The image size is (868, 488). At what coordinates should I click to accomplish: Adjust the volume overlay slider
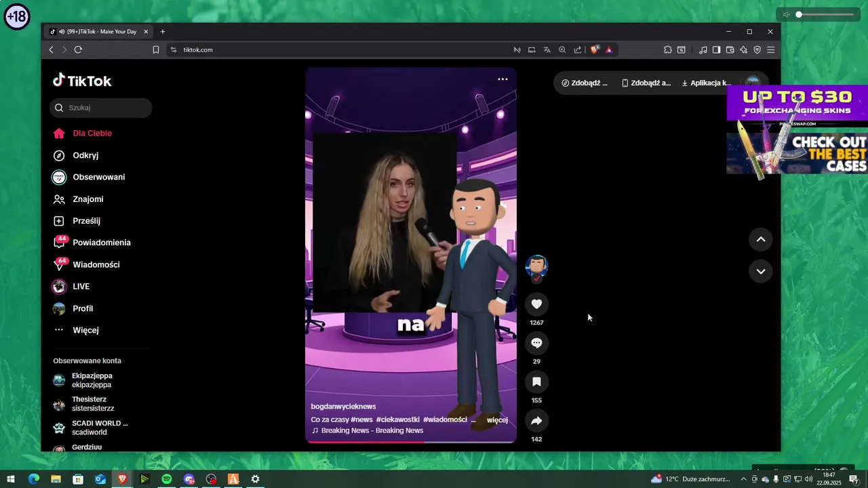(x=825, y=14)
